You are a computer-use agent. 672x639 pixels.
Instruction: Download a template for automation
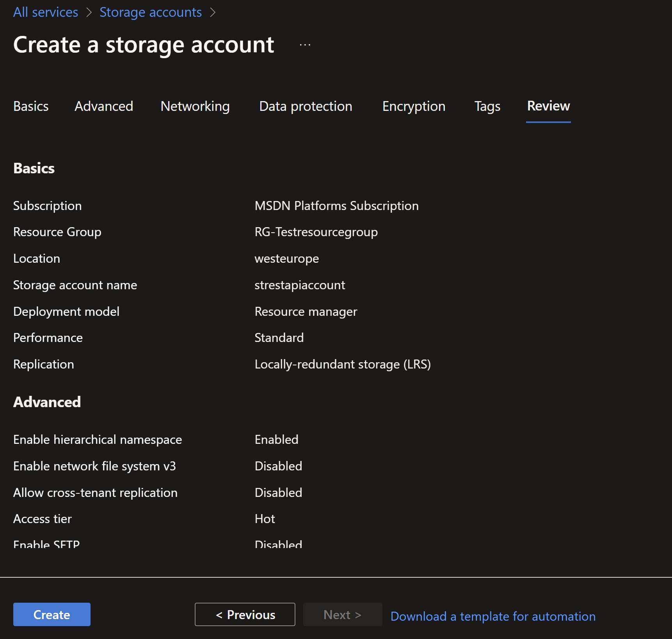pos(493,616)
